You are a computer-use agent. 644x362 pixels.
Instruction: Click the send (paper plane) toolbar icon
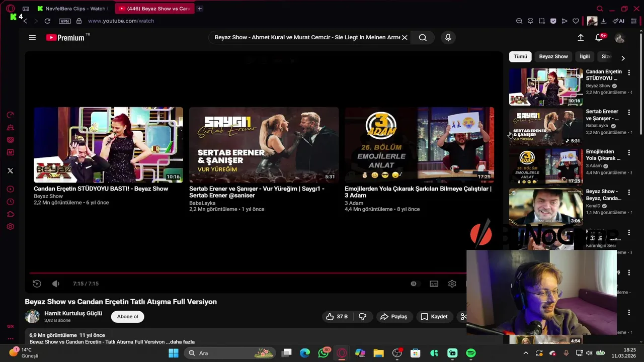coord(565,21)
